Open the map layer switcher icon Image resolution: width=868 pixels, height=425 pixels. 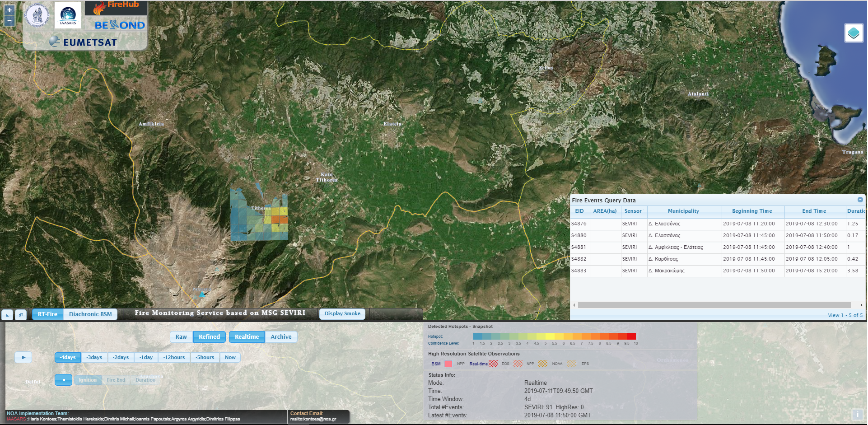coord(854,33)
